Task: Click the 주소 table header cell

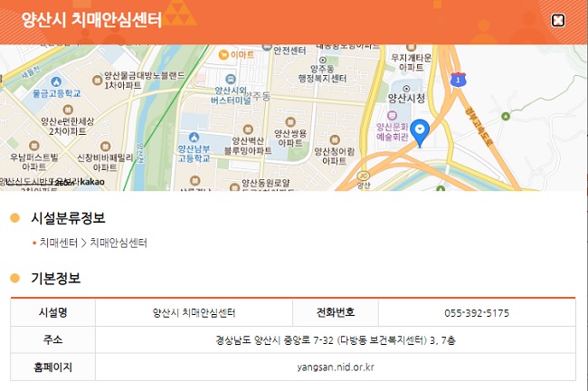Action: [52, 339]
